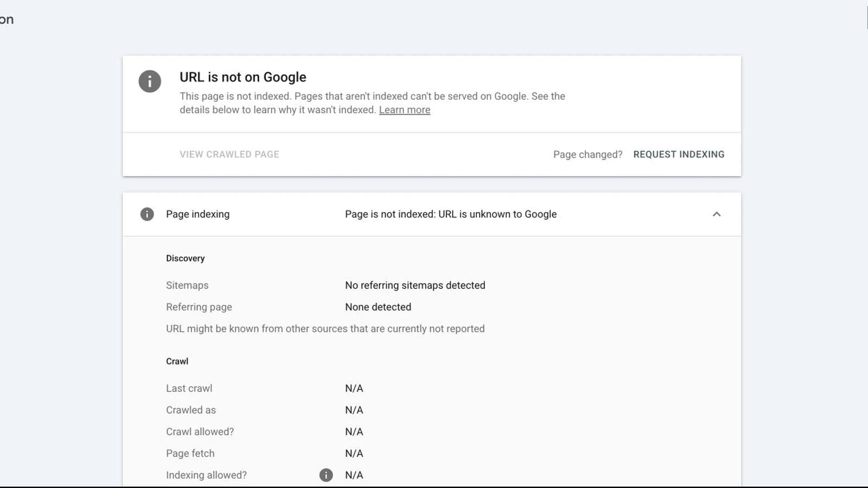Click the Discovery section heading

[x=186, y=258]
